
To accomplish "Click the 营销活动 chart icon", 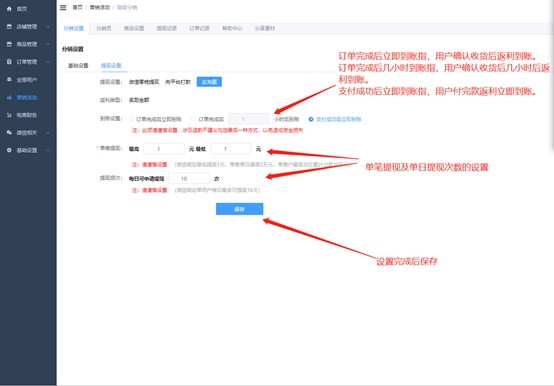I will [9, 97].
